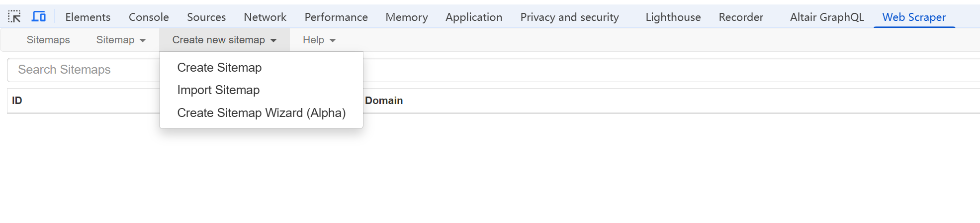Open Privacy and security tab
980x223 pixels.
click(x=569, y=17)
